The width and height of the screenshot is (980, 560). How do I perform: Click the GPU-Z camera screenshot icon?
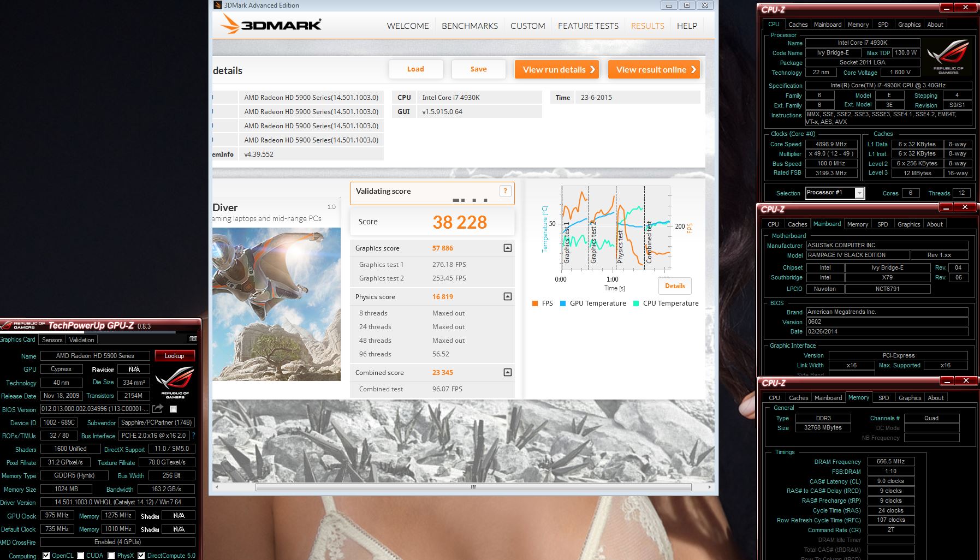pos(193,339)
